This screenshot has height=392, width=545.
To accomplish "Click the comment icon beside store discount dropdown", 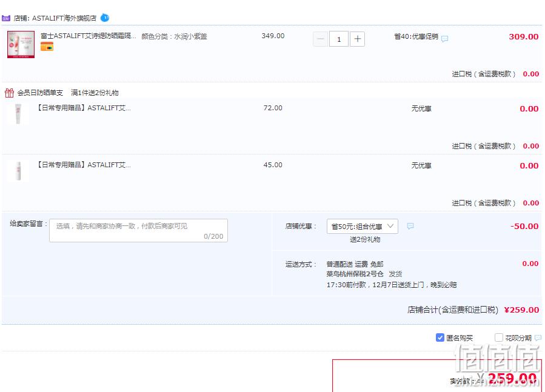I will point(410,226).
